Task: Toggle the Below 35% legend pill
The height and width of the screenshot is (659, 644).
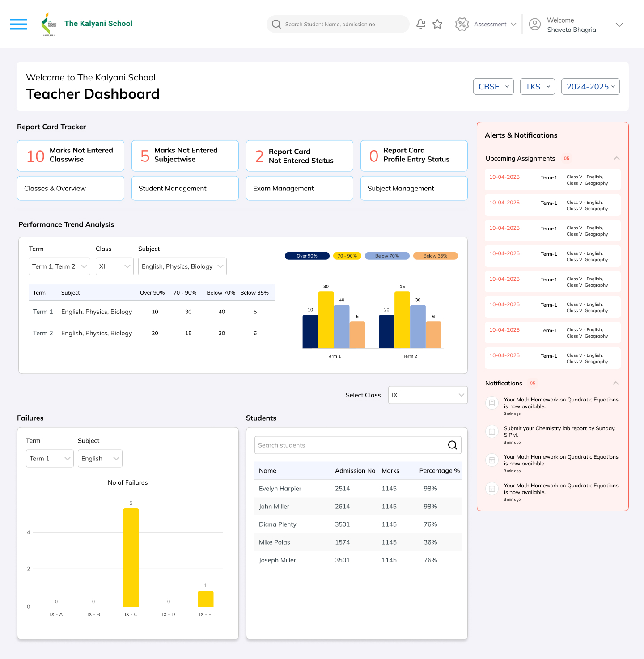Action: pos(435,256)
